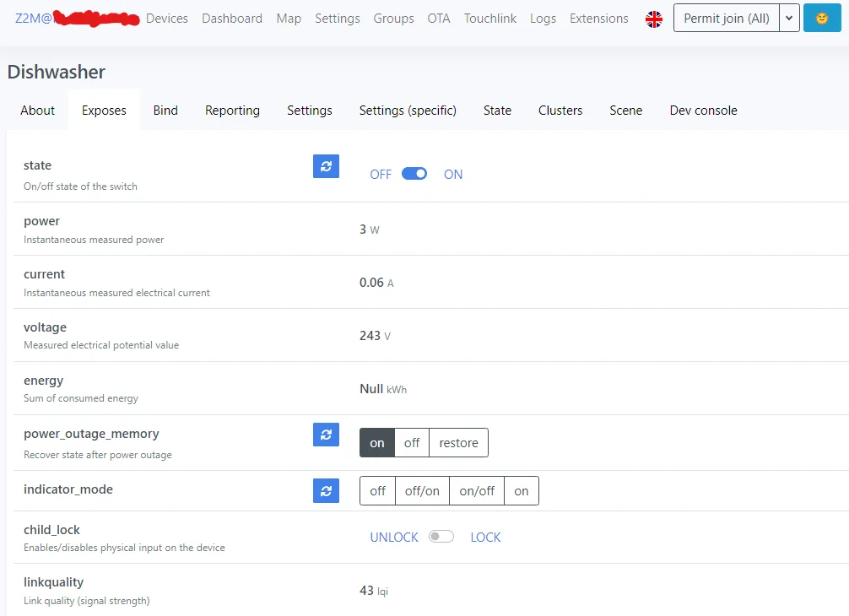
Task: Click the LOCK label of child_lock
Action: (485, 537)
